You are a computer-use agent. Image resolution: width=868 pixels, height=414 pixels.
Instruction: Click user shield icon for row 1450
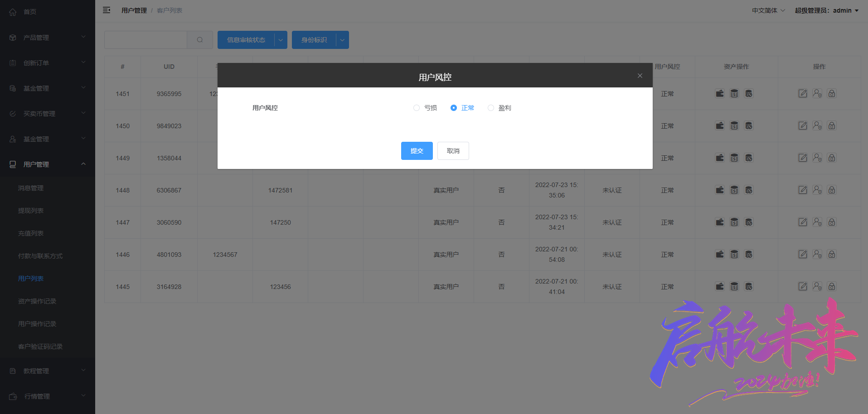tap(817, 126)
